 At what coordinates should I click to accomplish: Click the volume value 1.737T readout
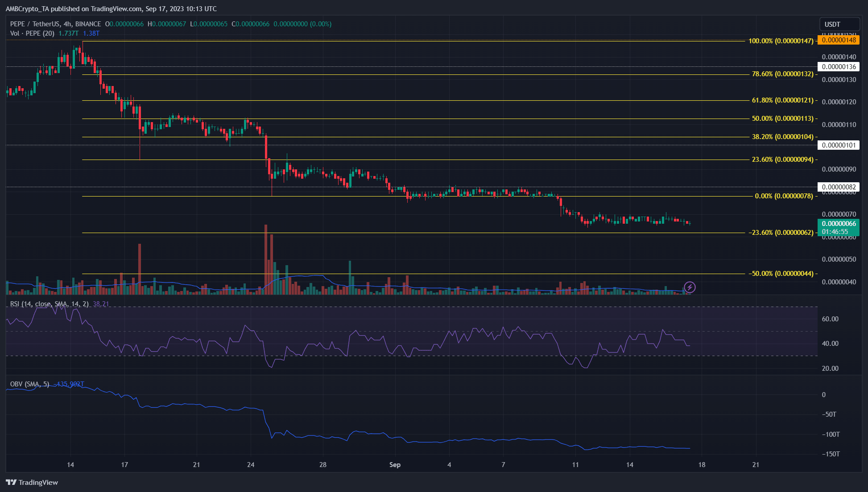pyautogui.click(x=69, y=33)
